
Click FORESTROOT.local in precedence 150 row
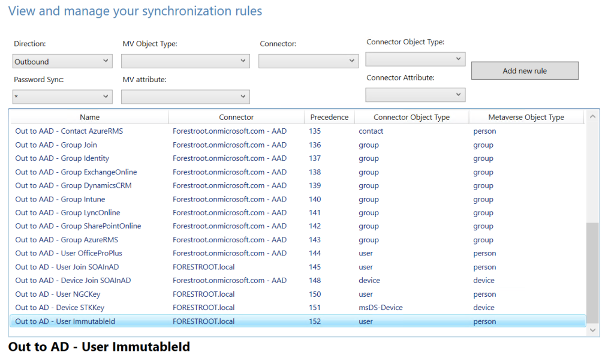(x=204, y=294)
